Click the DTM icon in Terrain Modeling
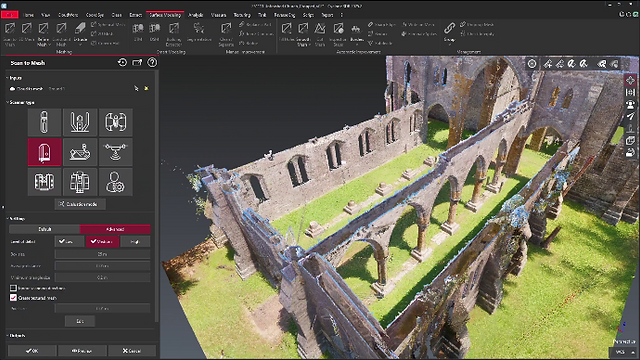 (138, 29)
